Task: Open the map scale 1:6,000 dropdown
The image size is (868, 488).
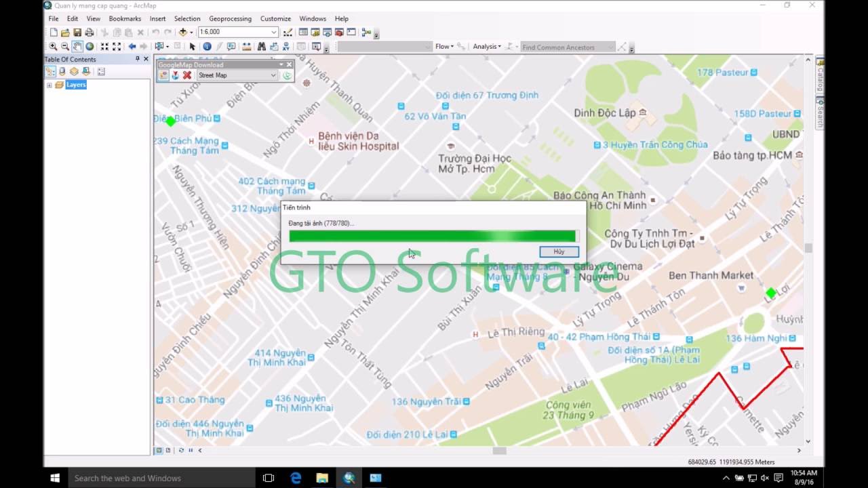Action: pos(273,32)
